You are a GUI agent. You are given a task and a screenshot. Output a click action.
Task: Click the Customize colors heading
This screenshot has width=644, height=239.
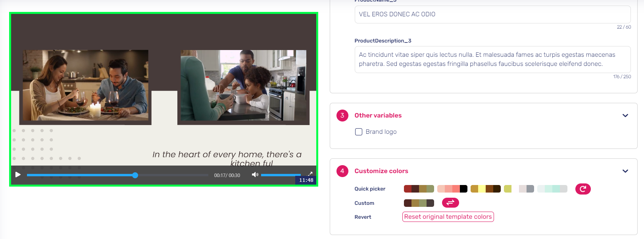coord(381,171)
